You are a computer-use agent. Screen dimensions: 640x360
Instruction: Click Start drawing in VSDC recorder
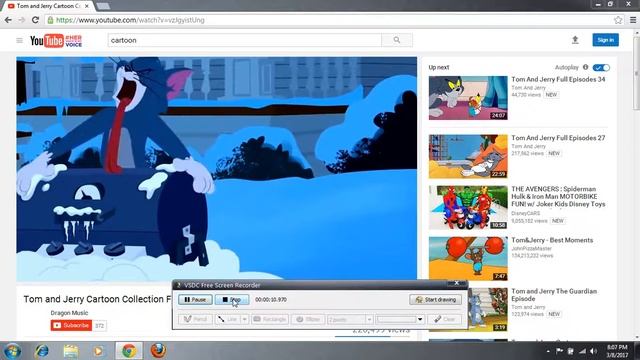[x=436, y=300]
